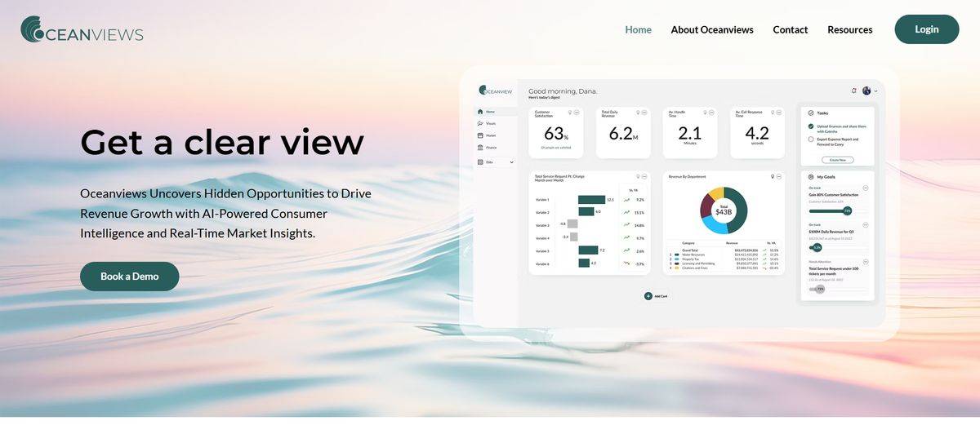Click the Oceanviews logo in header
This screenshot has height=425, width=980.
[x=82, y=29]
